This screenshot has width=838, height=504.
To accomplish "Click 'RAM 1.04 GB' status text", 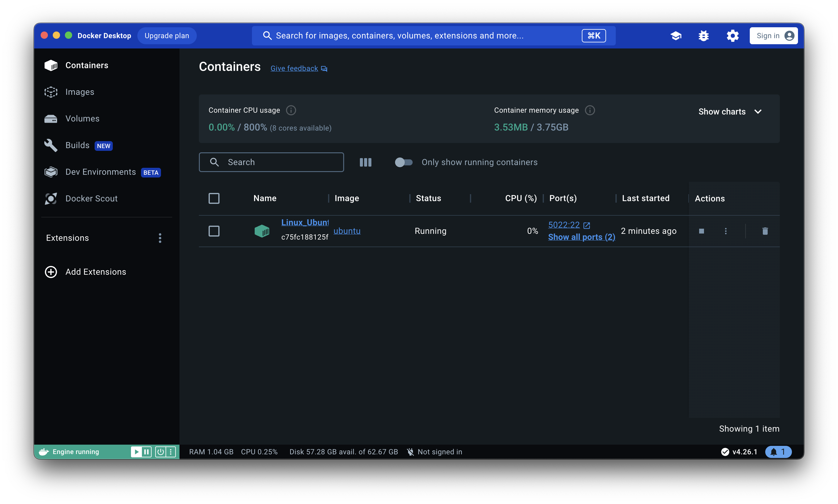I will pyautogui.click(x=211, y=451).
